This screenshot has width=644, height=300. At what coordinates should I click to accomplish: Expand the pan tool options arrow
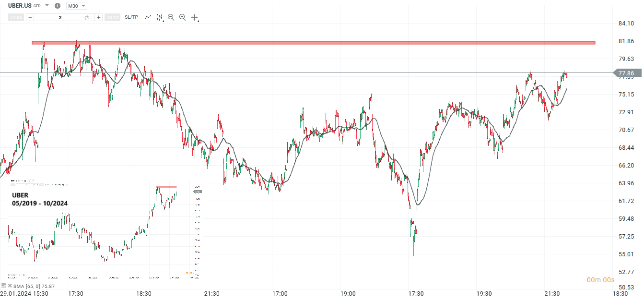pos(198,20)
